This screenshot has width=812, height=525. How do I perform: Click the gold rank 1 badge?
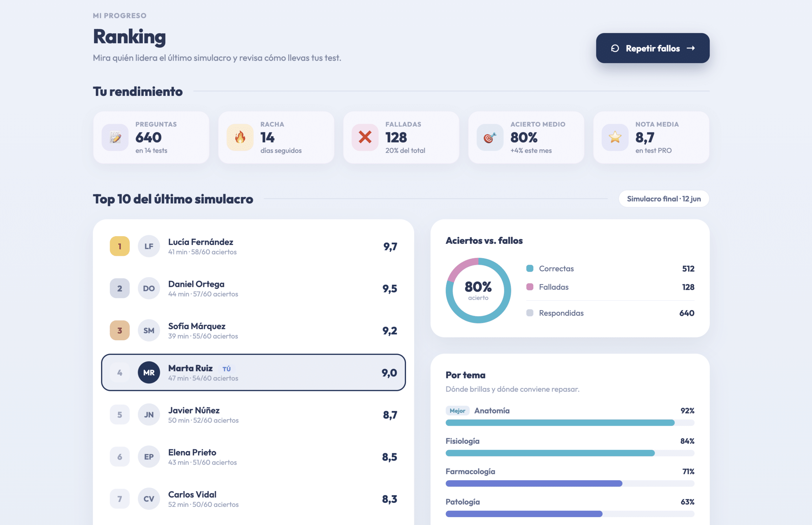(120, 246)
